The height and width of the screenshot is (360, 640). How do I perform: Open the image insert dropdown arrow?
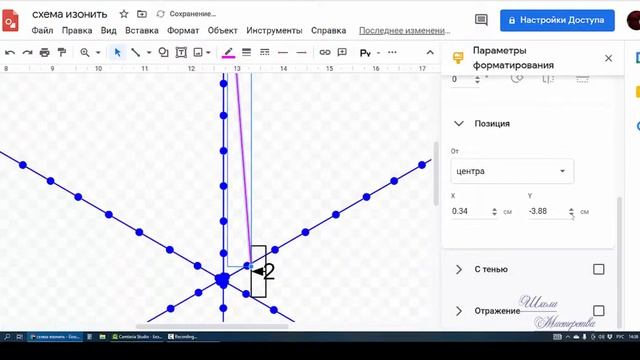(x=209, y=53)
